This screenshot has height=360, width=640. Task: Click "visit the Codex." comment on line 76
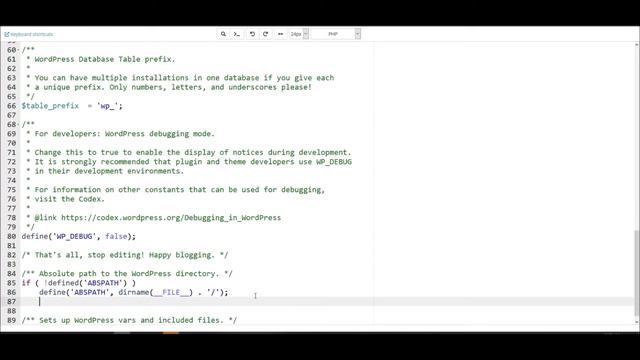pyautogui.click(x=70, y=199)
